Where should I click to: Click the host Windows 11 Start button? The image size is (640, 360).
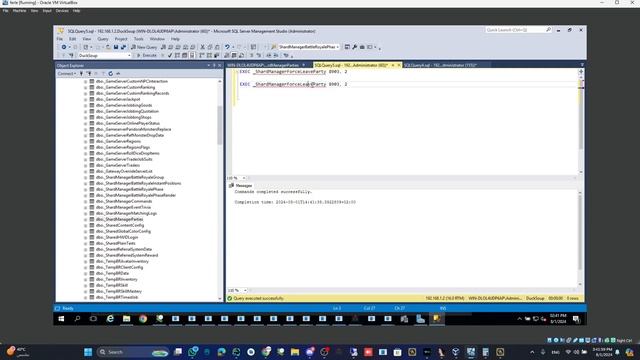pos(88,352)
